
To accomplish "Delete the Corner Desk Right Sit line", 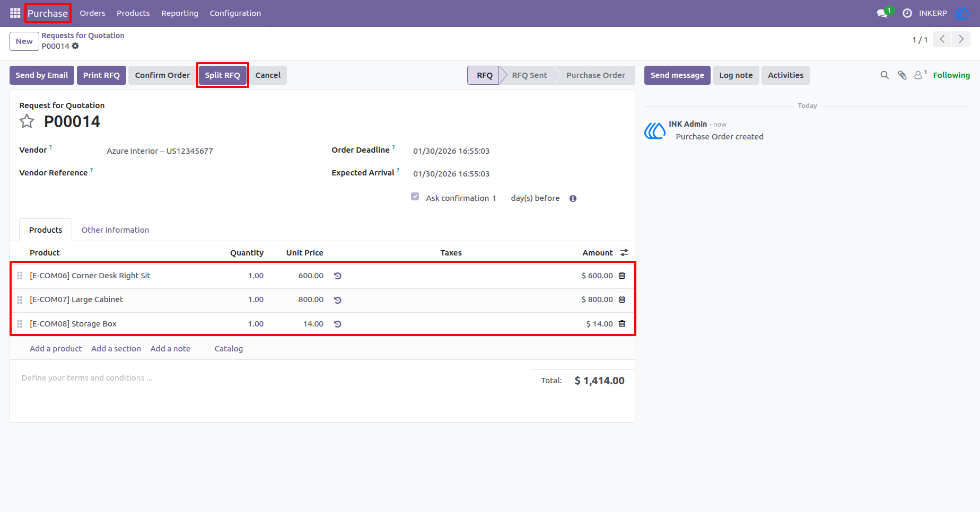I will tap(622, 276).
